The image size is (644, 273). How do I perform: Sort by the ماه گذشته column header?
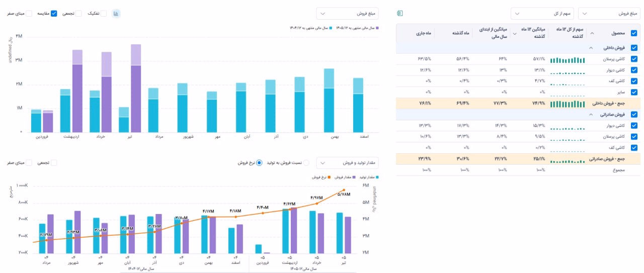460,33
